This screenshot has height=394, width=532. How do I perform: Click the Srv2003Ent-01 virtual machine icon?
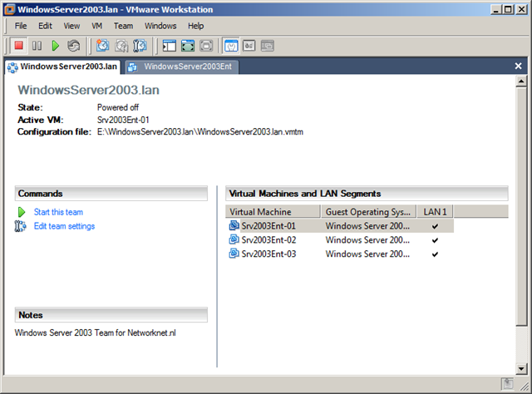point(234,225)
